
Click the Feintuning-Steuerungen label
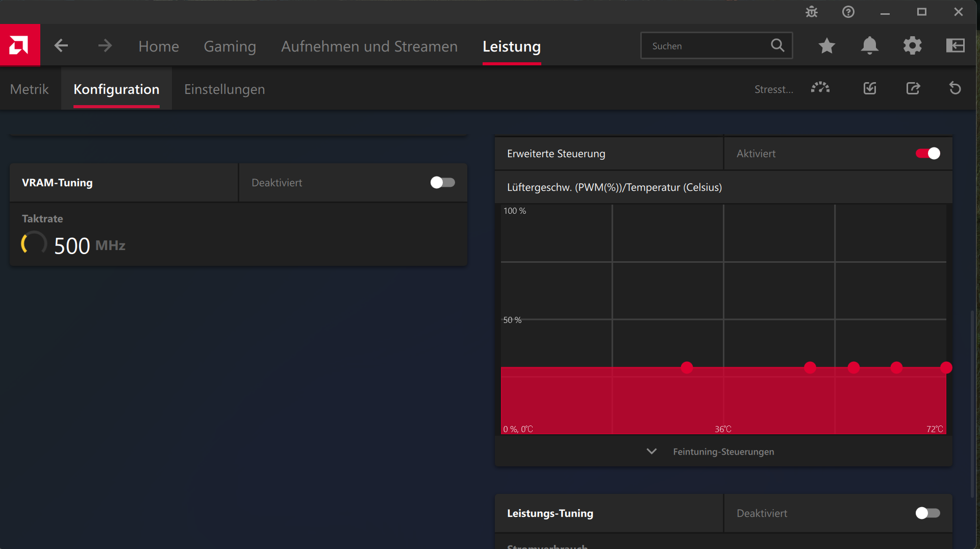723,452
